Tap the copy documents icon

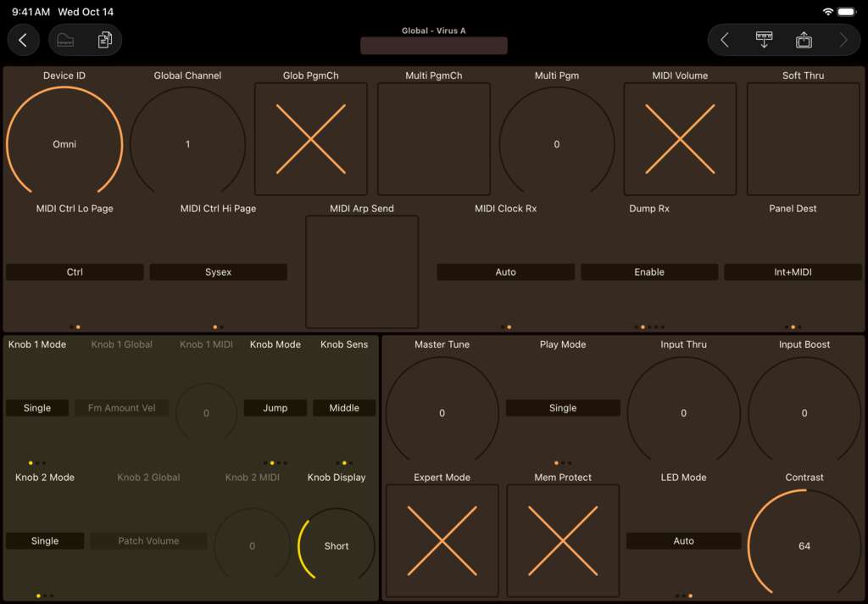click(x=104, y=40)
